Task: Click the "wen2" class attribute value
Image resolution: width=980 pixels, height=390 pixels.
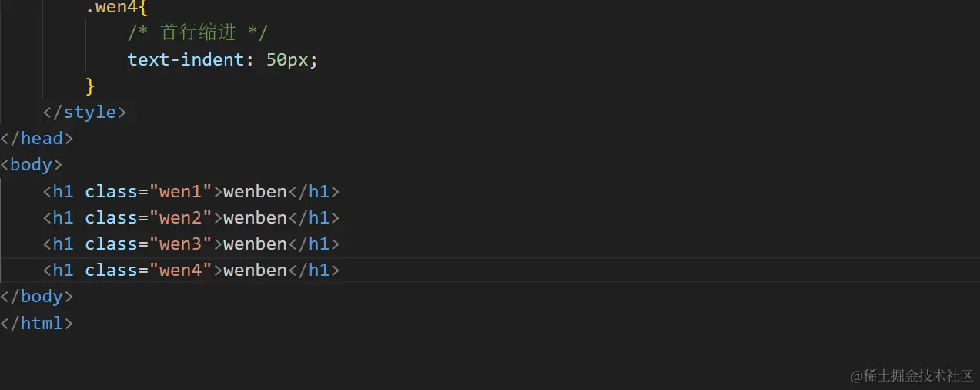Action: point(180,217)
